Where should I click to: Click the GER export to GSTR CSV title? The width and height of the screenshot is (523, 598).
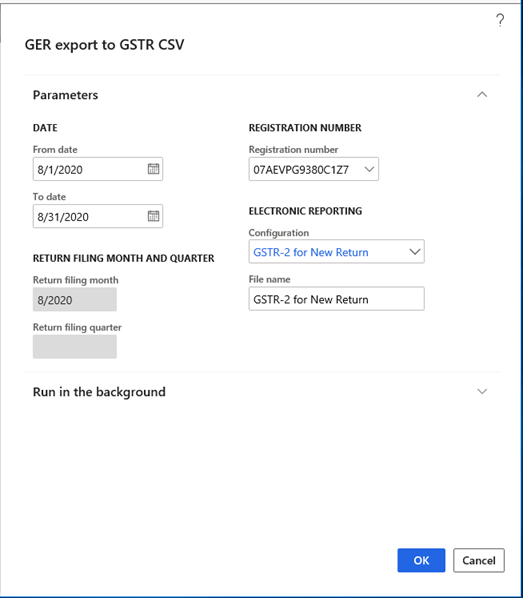[105, 45]
